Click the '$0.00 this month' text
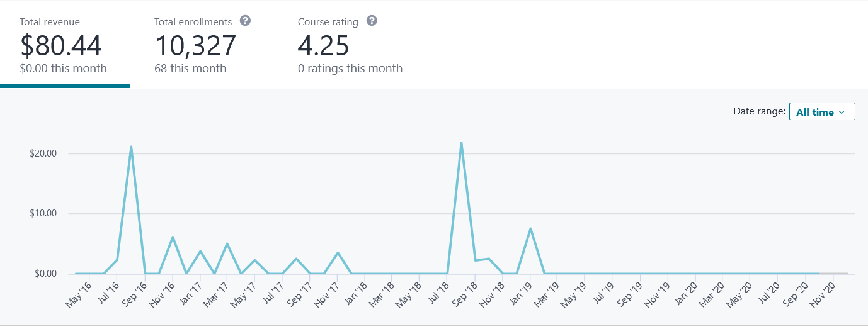The width and height of the screenshot is (868, 329). pyautogui.click(x=63, y=68)
